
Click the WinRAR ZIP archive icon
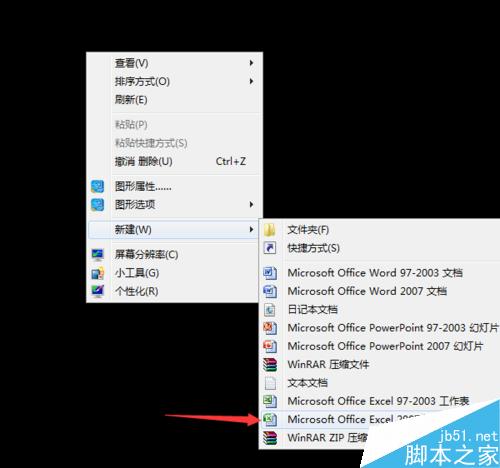270,438
